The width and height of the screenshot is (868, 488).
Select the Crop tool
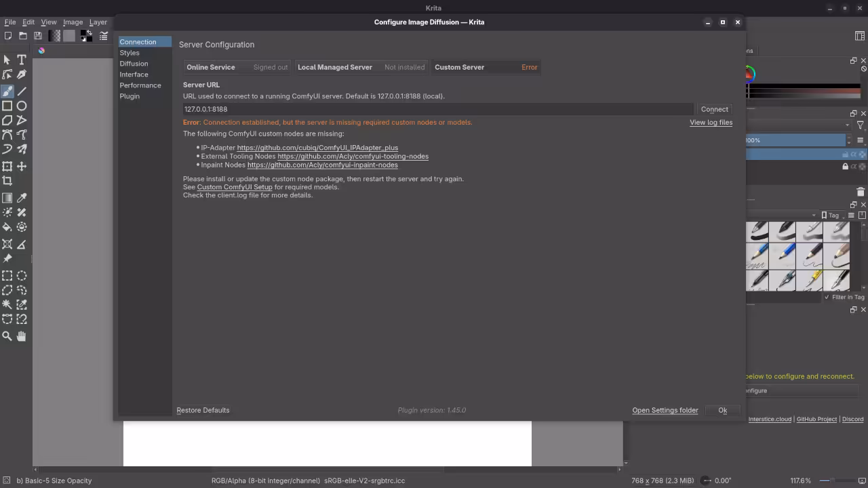7,181
